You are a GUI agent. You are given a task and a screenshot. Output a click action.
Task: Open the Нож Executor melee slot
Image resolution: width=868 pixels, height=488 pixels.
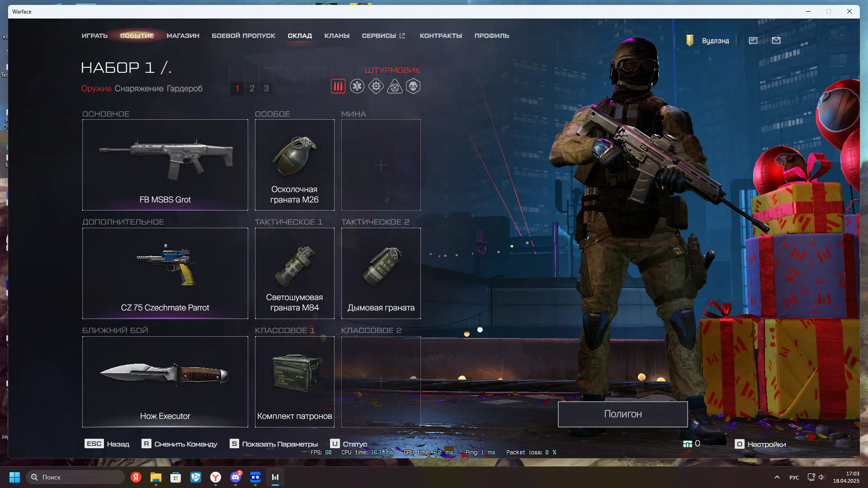165,382
